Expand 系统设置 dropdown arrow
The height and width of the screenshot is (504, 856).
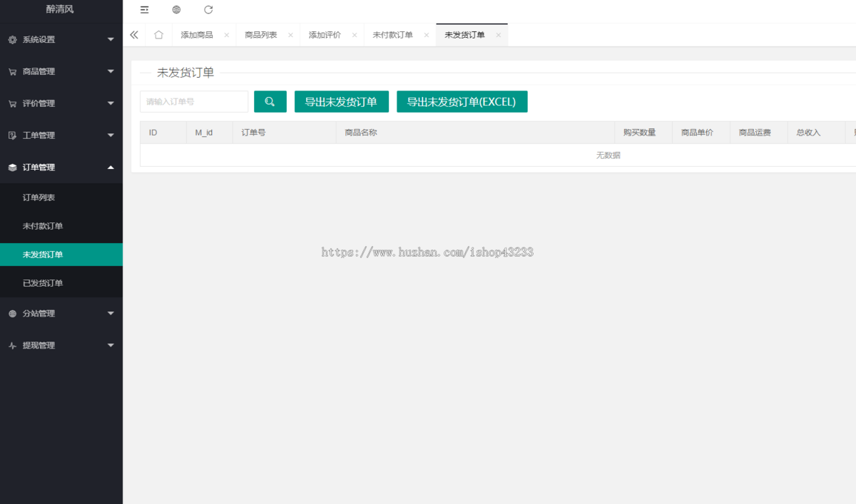pyautogui.click(x=111, y=39)
